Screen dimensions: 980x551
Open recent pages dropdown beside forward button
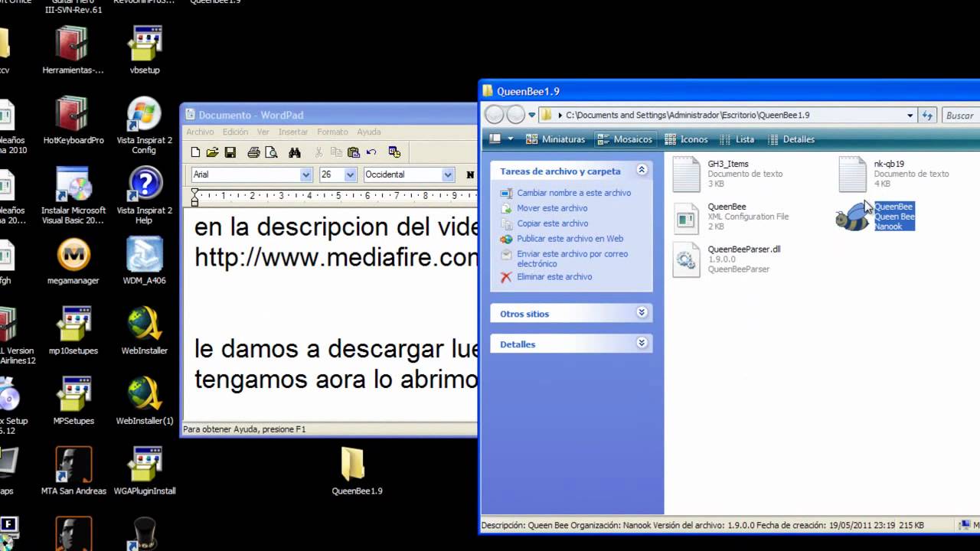[531, 116]
